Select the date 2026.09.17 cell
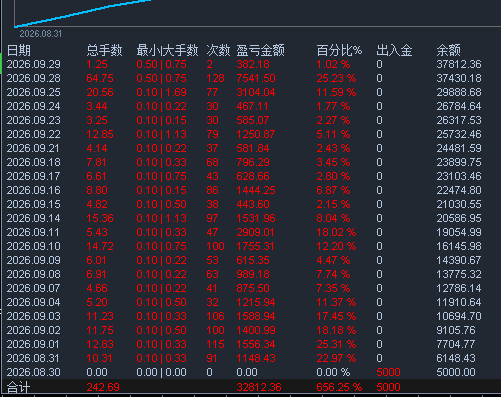This screenshot has height=397, width=501. tap(34, 176)
